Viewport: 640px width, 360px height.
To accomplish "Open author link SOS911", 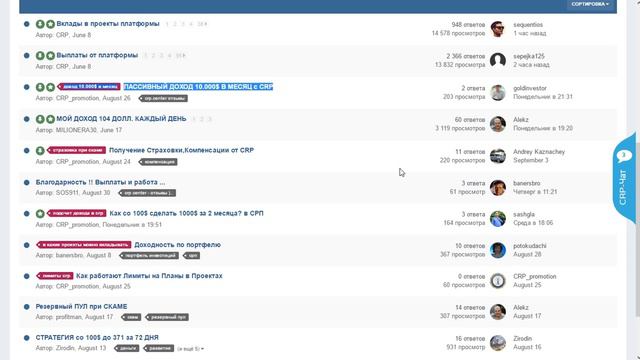I will tap(67, 193).
